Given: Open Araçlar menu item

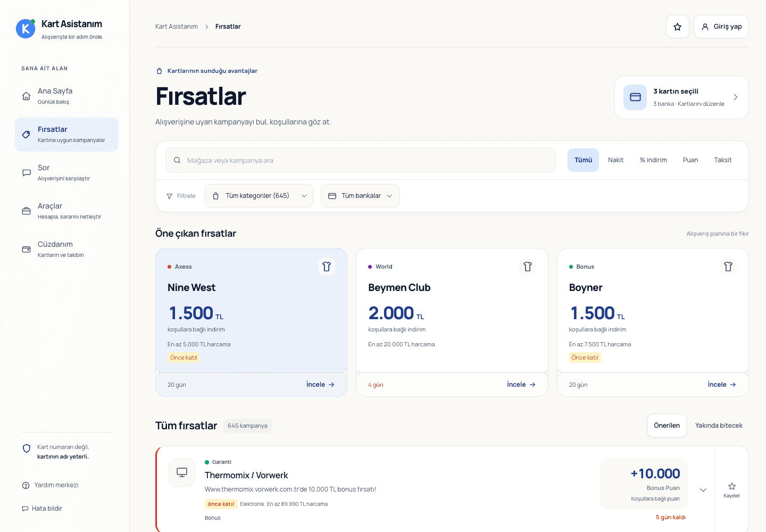Looking at the screenshot, I should [x=67, y=211].
